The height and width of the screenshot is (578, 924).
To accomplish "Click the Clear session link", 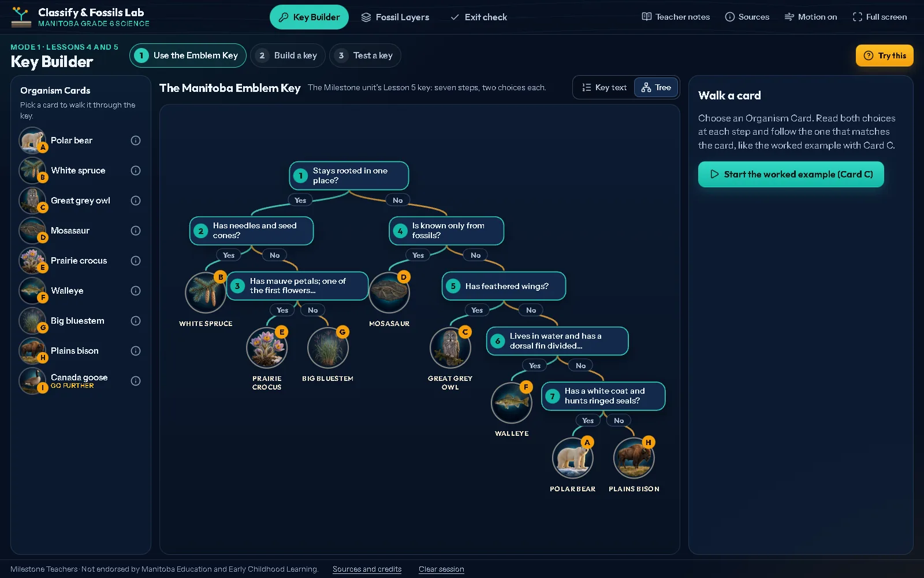I will (441, 569).
